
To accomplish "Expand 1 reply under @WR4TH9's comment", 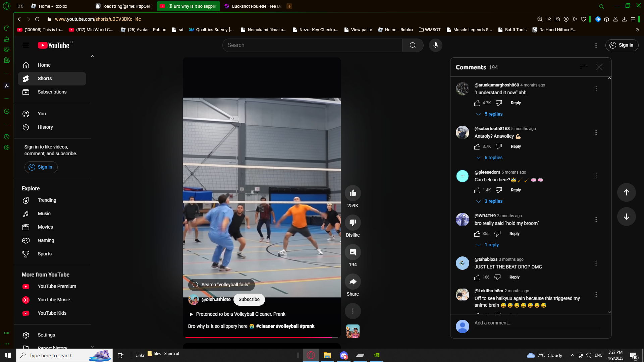I will pyautogui.click(x=487, y=245).
